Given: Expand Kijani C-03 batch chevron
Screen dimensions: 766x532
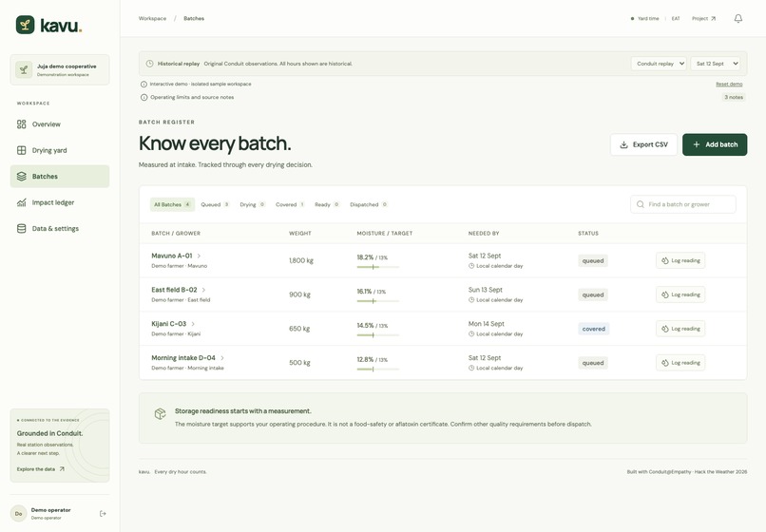Looking at the screenshot, I should coord(193,324).
